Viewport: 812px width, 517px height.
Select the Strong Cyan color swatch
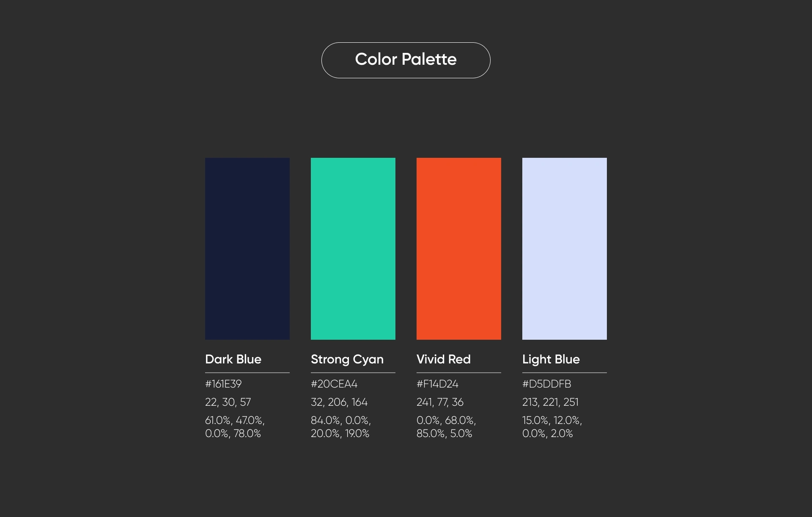(353, 249)
